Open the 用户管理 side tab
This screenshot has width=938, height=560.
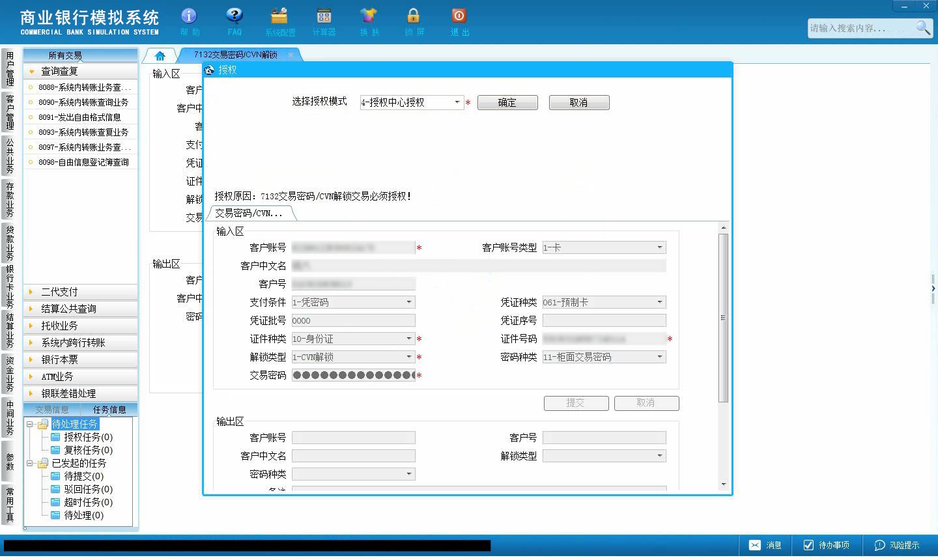[9, 68]
